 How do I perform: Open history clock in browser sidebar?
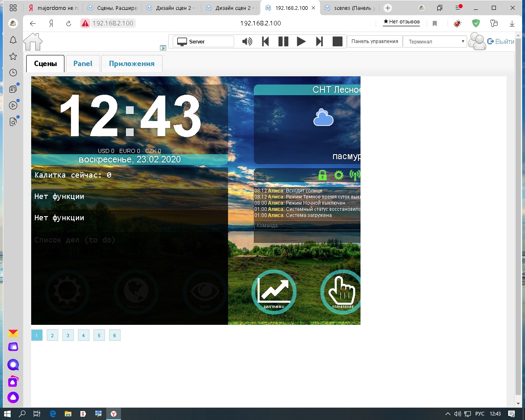(x=13, y=73)
